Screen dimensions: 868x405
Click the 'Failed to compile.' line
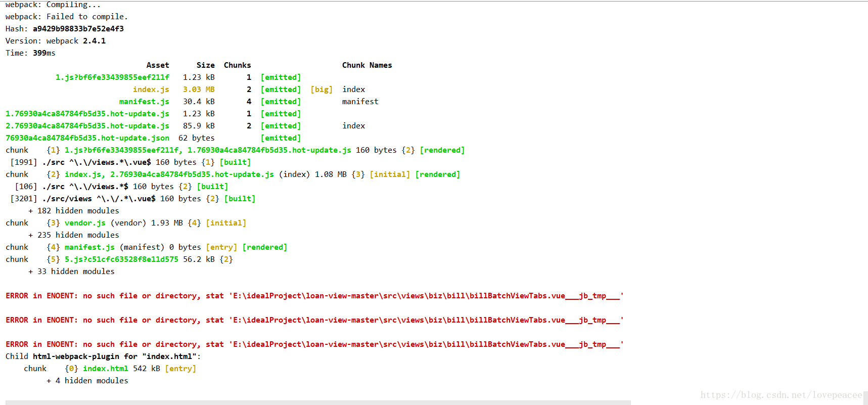click(x=66, y=17)
